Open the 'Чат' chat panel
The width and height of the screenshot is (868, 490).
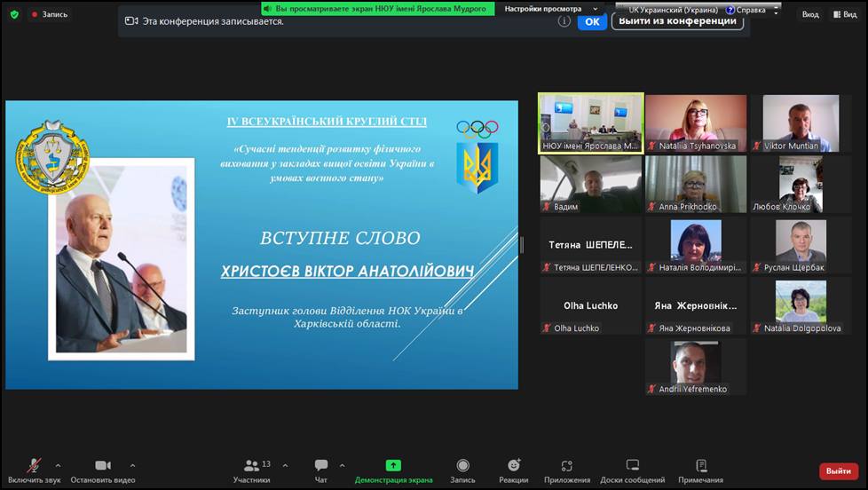(321, 471)
